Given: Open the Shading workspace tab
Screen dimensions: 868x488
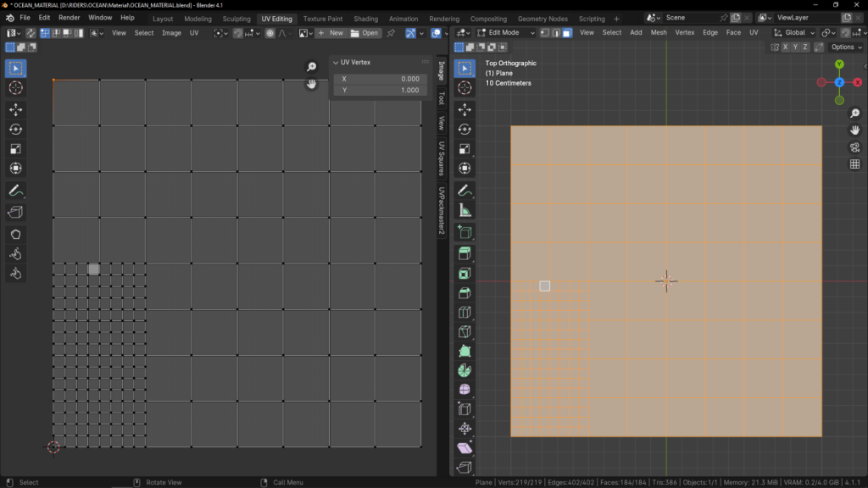Looking at the screenshot, I should click(x=365, y=18).
